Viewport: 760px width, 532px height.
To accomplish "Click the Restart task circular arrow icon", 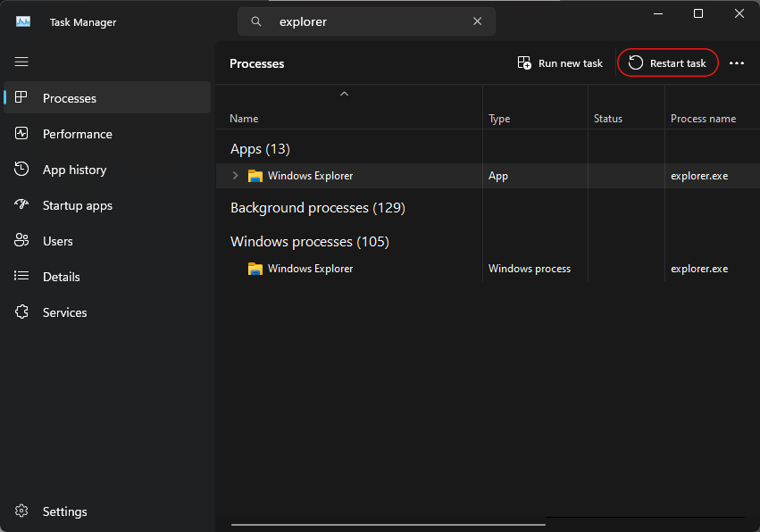I will tap(636, 62).
